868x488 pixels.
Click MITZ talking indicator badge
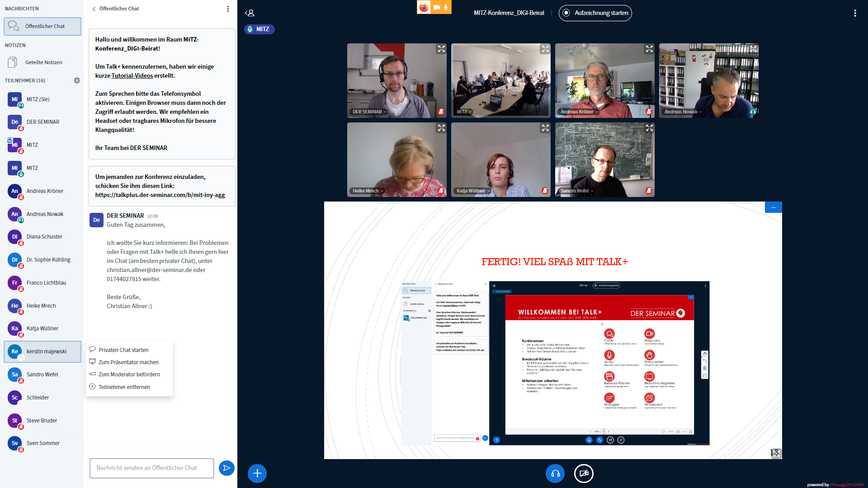tap(259, 29)
